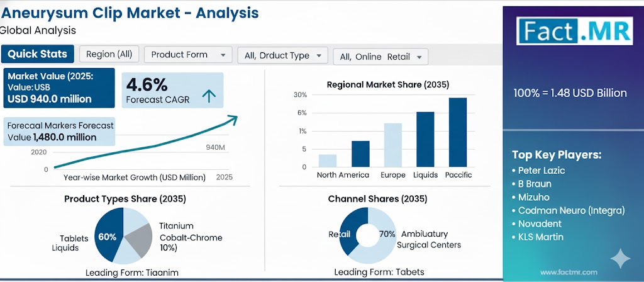Click the arrowhead at growth line end
644x282 pixels.
(233, 118)
